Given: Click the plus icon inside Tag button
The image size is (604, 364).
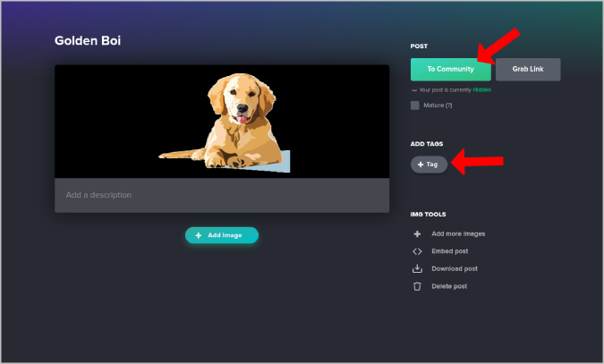Looking at the screenshot, I should pyautogui.click(x=421, y=165).
